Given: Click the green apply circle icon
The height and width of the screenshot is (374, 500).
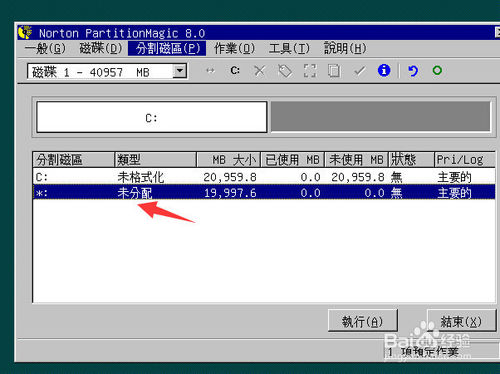Looking at the screenshot, I should click(x=437, y=70).
